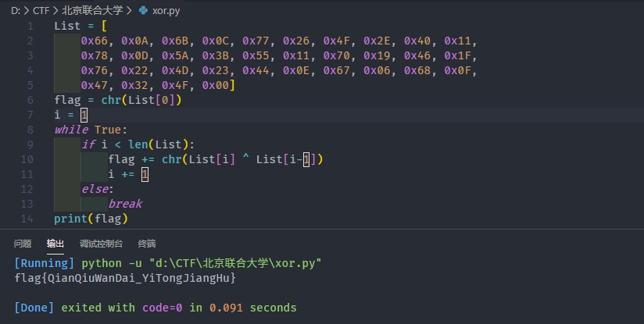The width and height of the screenshot is (644, 324).
Task: Click the D: drive breadcrumb
Action: 16,11
